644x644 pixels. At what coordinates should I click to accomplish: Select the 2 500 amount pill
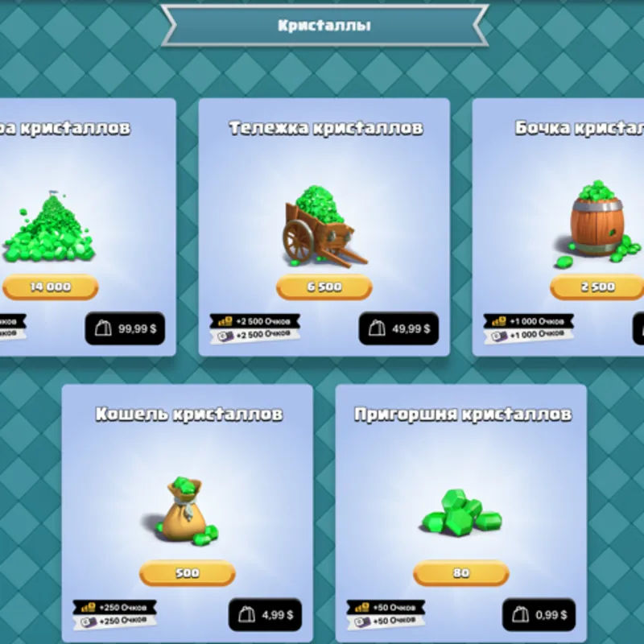coord(597,287)
